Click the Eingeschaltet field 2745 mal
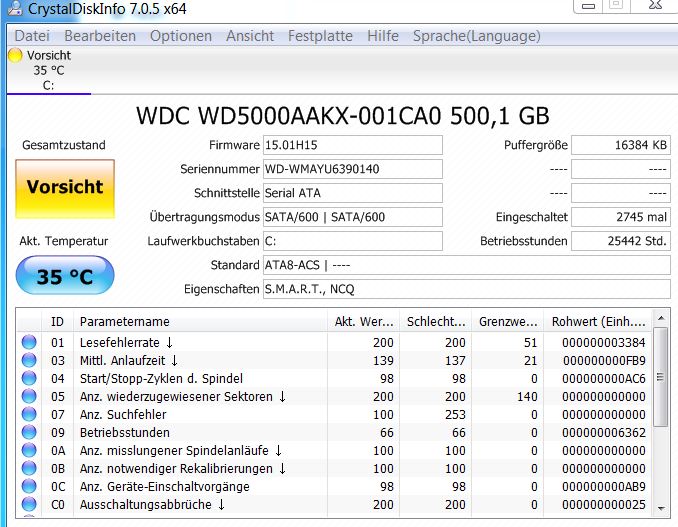This screenshot has width=678, height=527. [621, 217]
